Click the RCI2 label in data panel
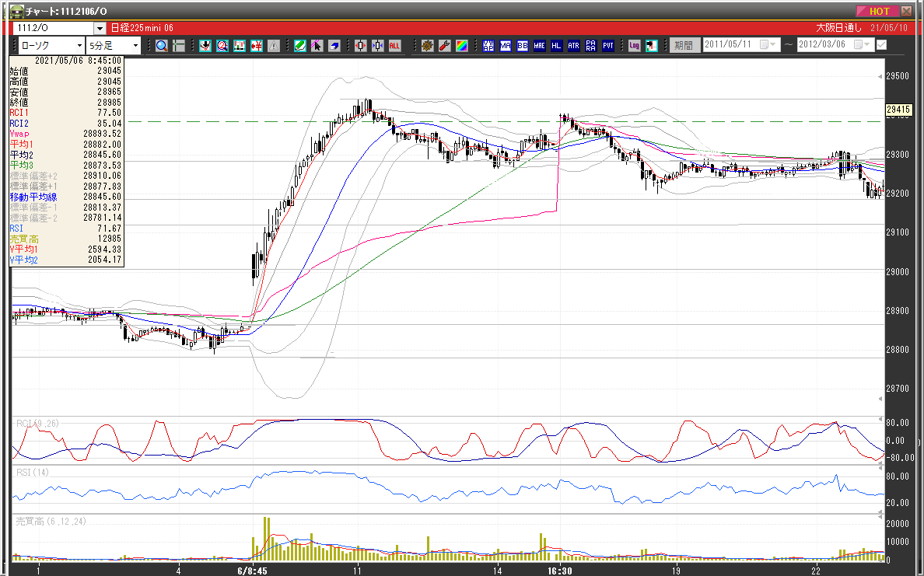 pyautogui.click(x=19, y=124)
